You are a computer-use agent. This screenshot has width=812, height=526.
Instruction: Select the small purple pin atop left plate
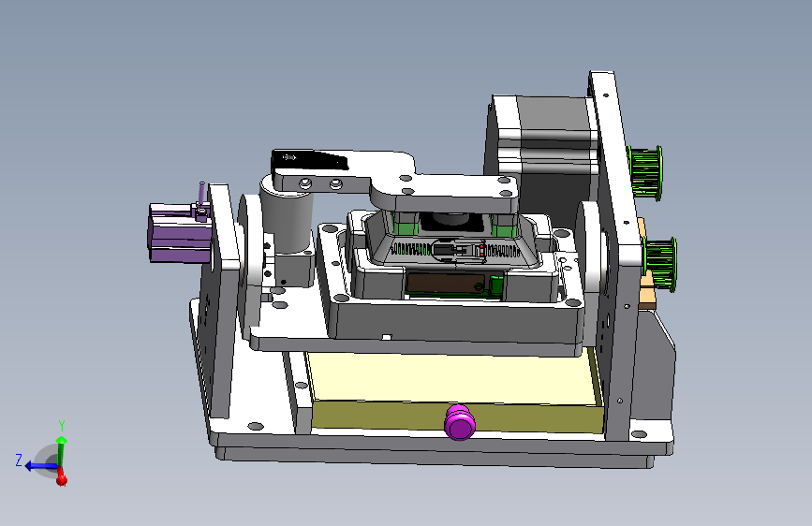(x=202, y=194)
